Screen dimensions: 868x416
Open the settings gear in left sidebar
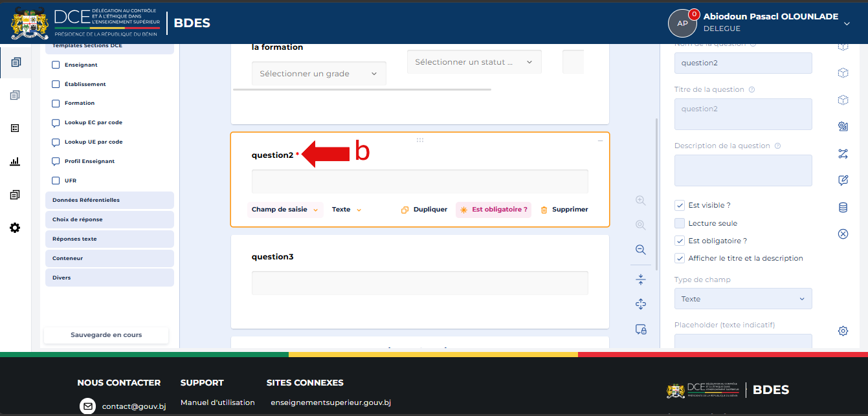tap(15, 228)
